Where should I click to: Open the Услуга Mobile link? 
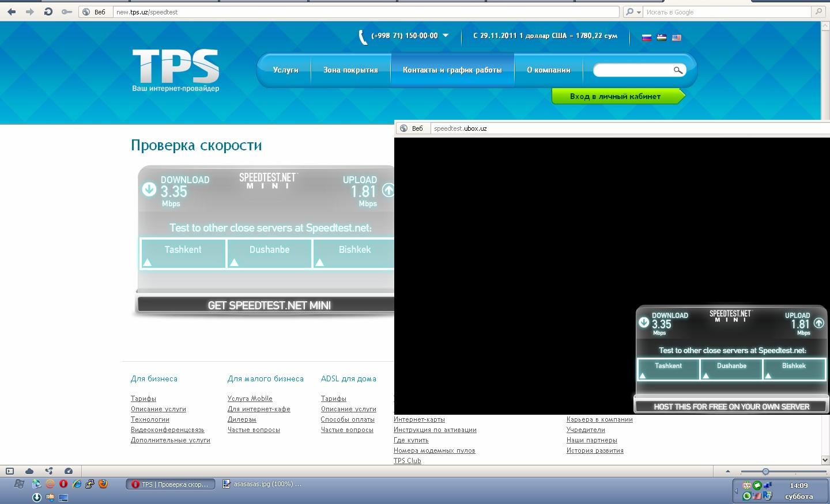click(x=250, y=399)
